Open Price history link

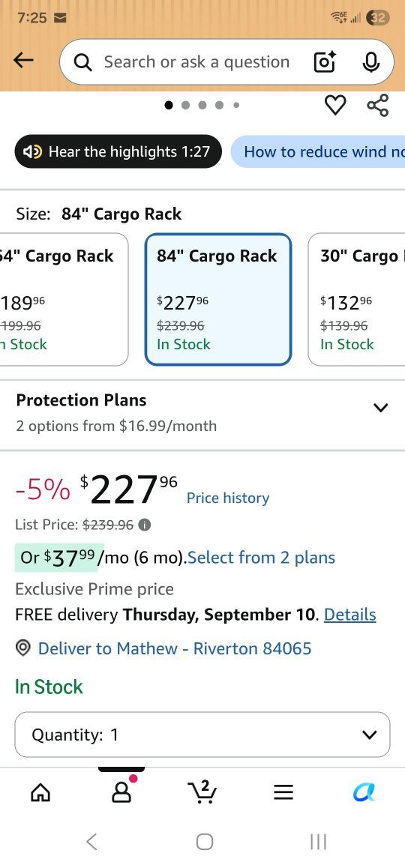point(228,498)
